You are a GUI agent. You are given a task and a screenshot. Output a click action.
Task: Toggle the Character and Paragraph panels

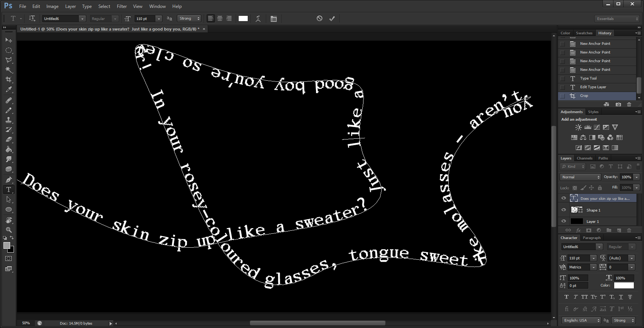pos(274,18)
